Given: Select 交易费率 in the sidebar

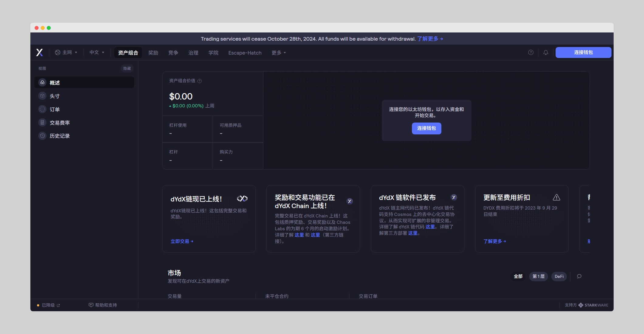Looking at the screenshot, I should pos(84,123).
